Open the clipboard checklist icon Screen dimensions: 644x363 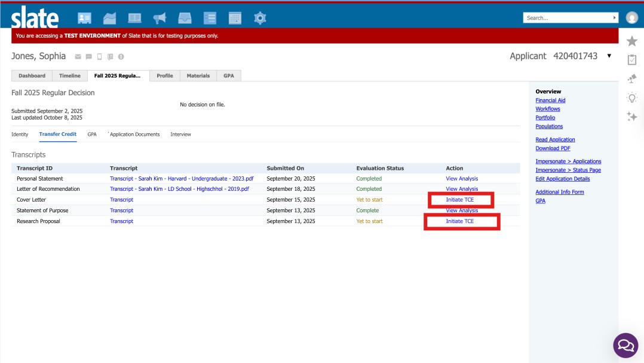pyautogui.click(x=631, y=60)
